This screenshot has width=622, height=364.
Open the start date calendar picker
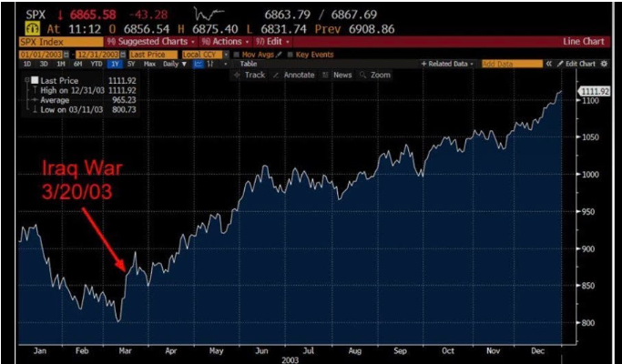[x=66, y=55]
